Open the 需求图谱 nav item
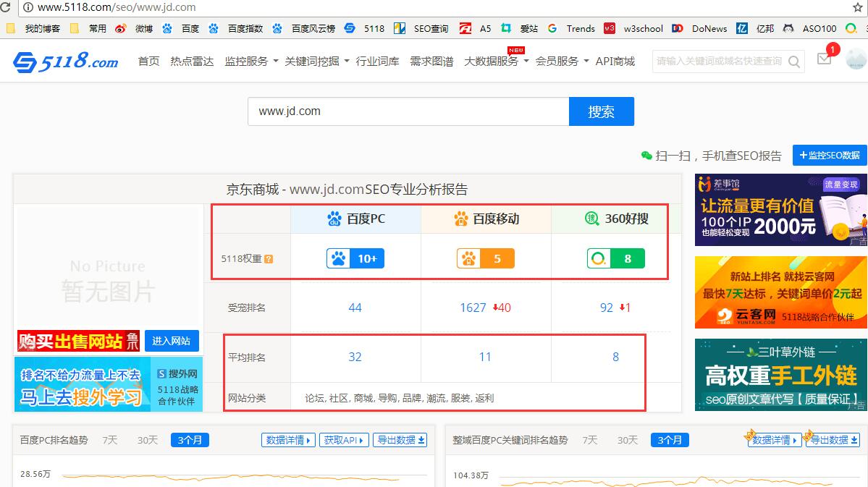This screenshot has height=487, width=868. click(431, 62)
